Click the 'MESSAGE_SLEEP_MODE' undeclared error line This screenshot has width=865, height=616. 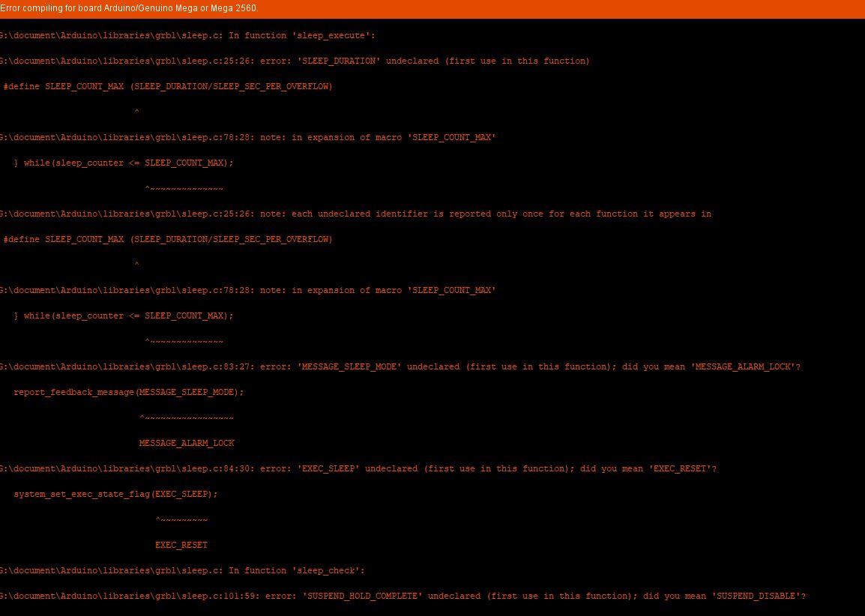[400, 366]
